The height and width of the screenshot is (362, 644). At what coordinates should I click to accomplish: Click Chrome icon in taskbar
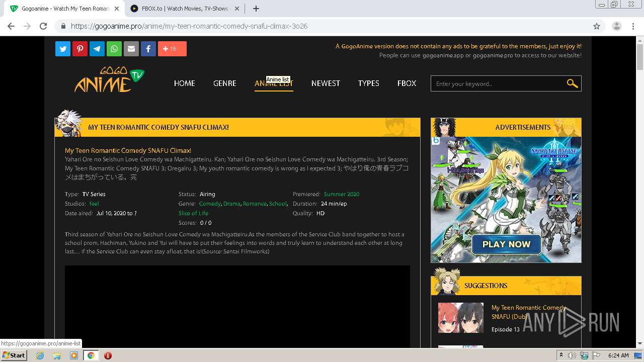pos(91,355)
